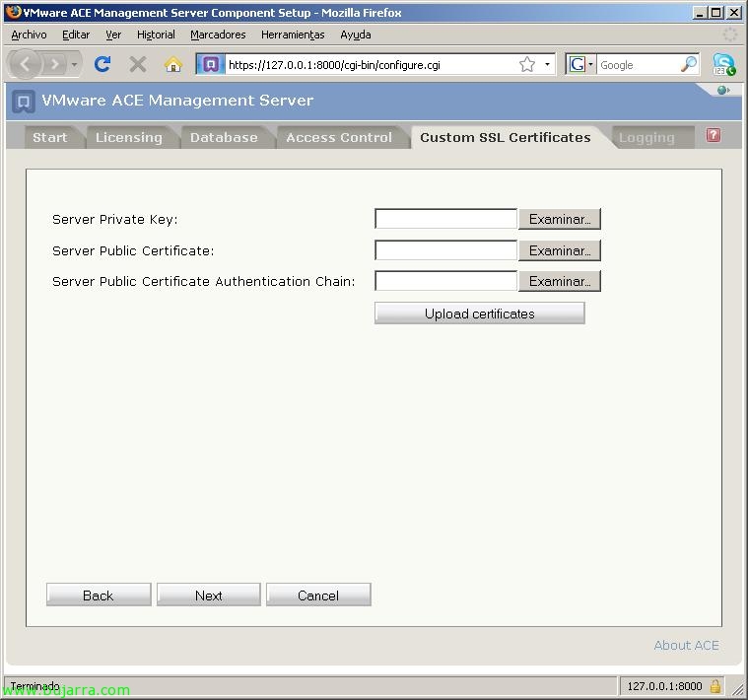Browse for Server Private Key with Examinar

click(x=559, y=219)
